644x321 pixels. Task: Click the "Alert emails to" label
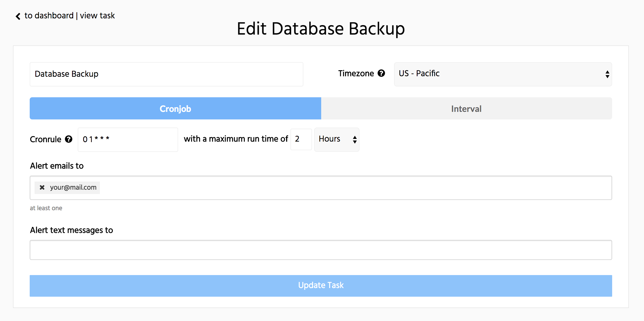(57, 166)
